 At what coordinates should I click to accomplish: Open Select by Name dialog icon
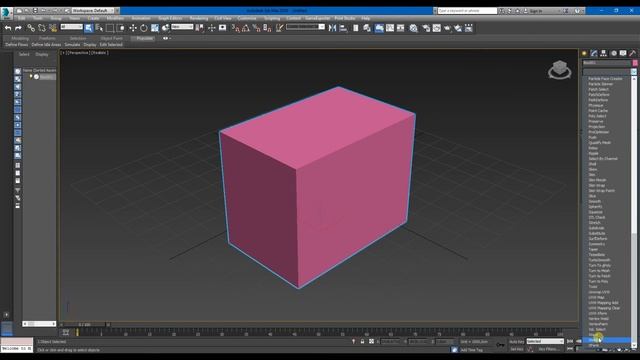click(x=99, y=28)
